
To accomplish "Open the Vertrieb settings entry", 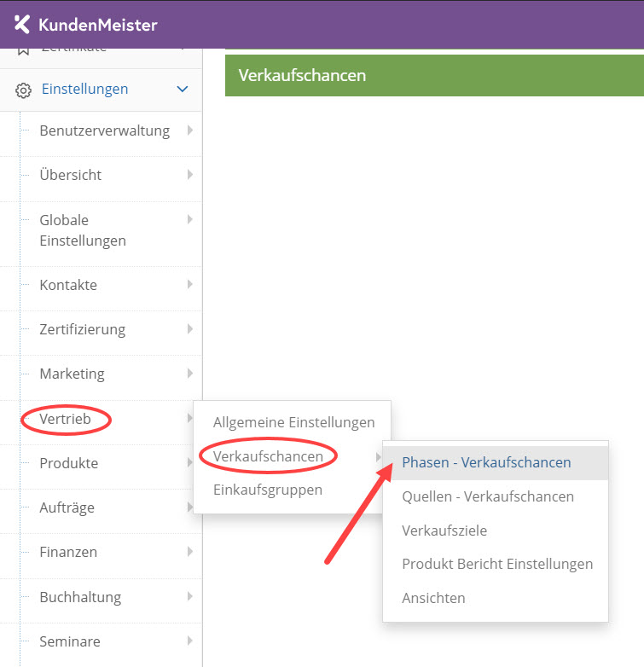I will coord(65,419).
